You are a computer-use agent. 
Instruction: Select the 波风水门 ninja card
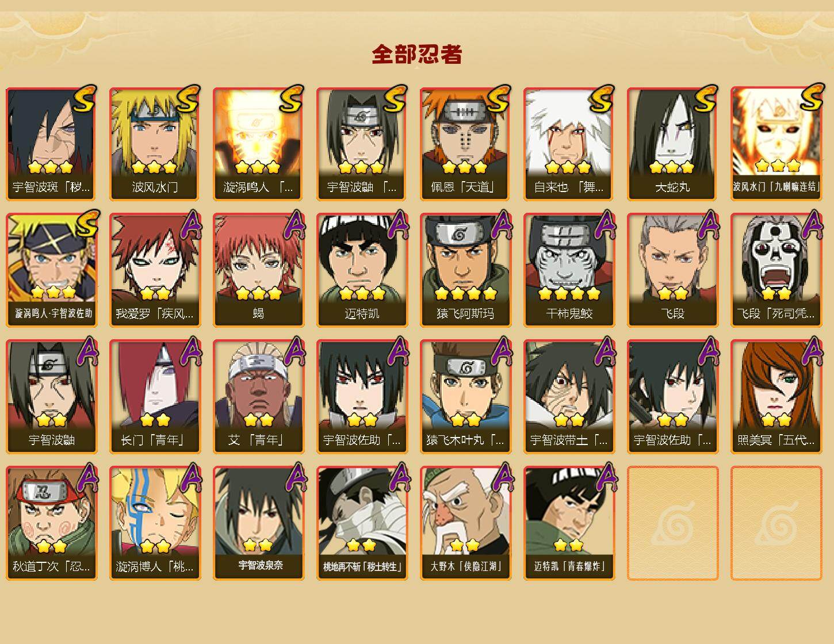pos(155,144)
